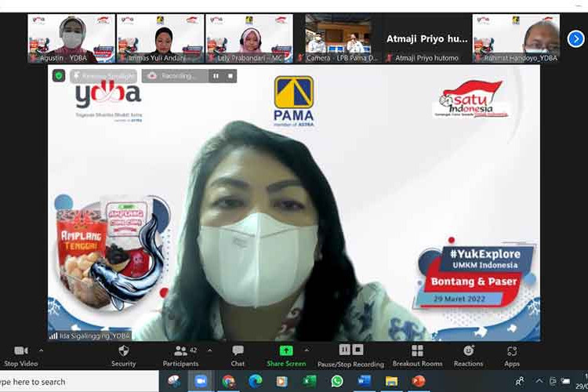Stop recording from the top recording indicator
The image size is (588, 392).
point(230,76)
